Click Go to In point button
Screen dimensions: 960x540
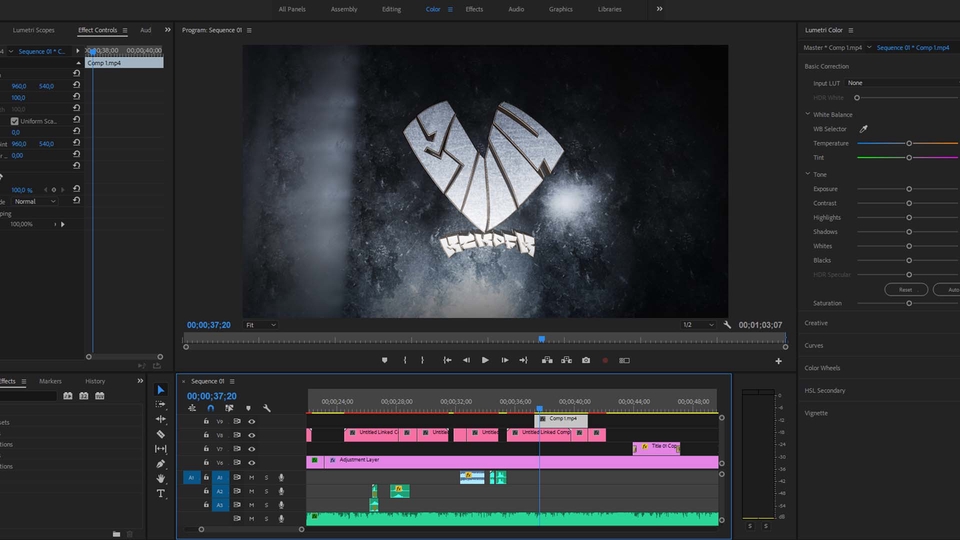[x=448, y=361]
